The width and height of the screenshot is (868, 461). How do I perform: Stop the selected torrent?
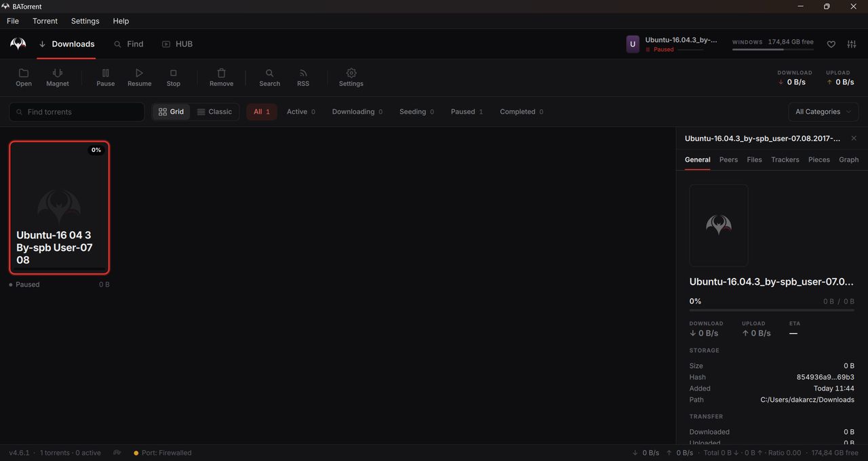point(174,77)
